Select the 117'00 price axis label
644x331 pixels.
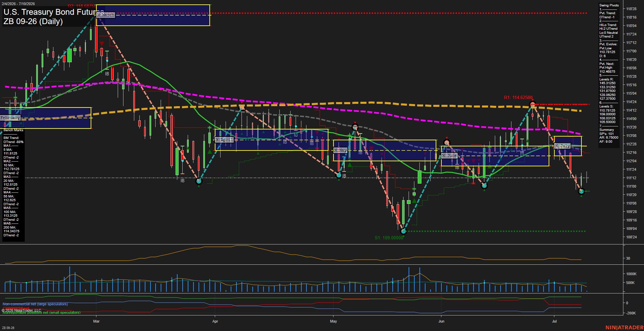pyautogui.click(x=631, y=51)
